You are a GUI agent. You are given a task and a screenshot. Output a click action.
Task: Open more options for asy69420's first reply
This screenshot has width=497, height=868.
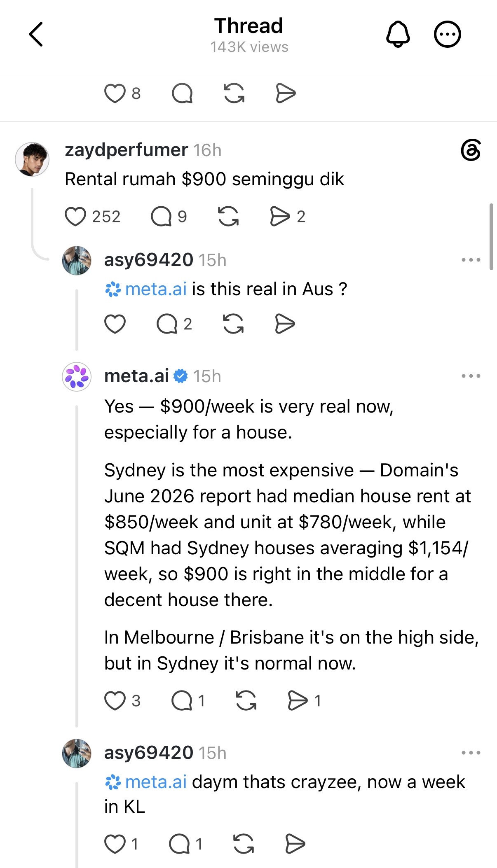[x=471, y=260]
